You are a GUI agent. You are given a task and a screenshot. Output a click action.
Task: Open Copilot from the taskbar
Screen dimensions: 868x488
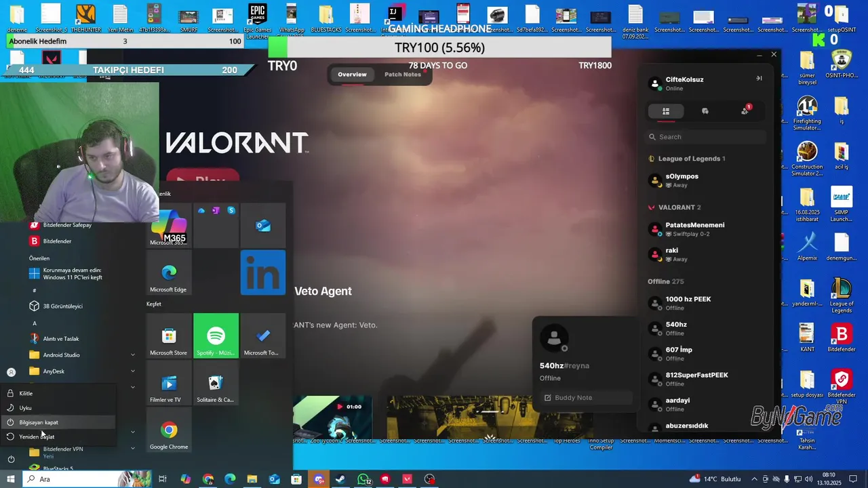pos(186,479)
